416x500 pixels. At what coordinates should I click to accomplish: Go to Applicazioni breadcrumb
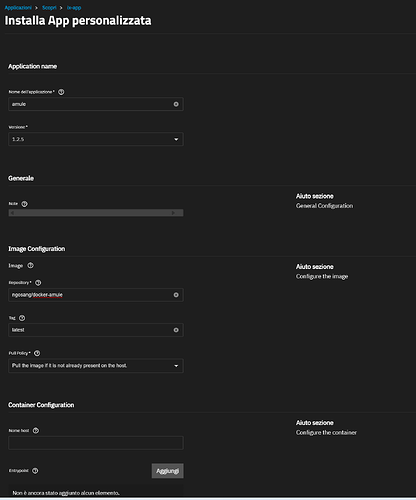tap(18, 7)
